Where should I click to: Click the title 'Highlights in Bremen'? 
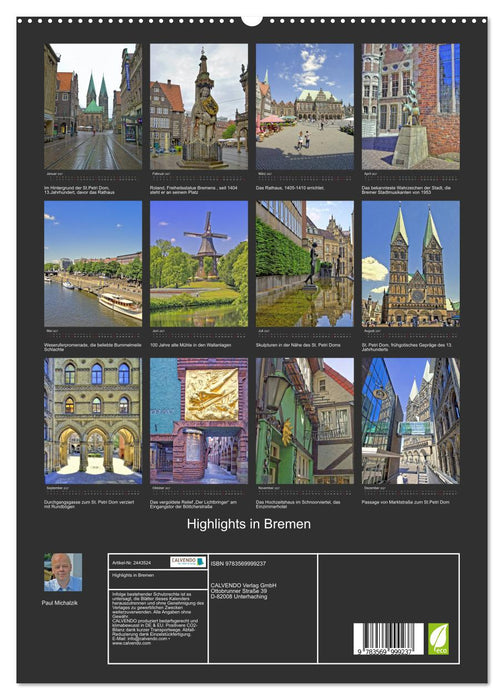[x=249, y=524]
